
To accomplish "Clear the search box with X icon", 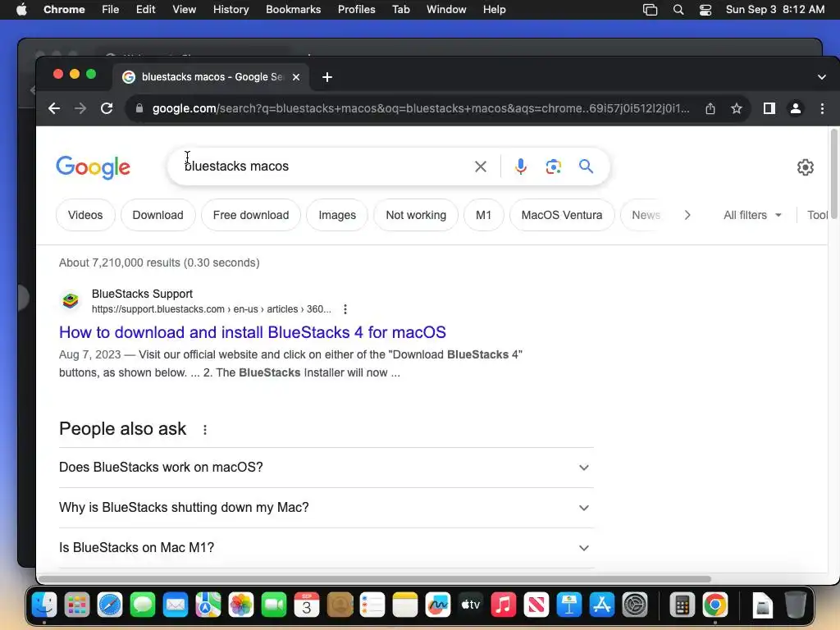I will click(481, 167).
